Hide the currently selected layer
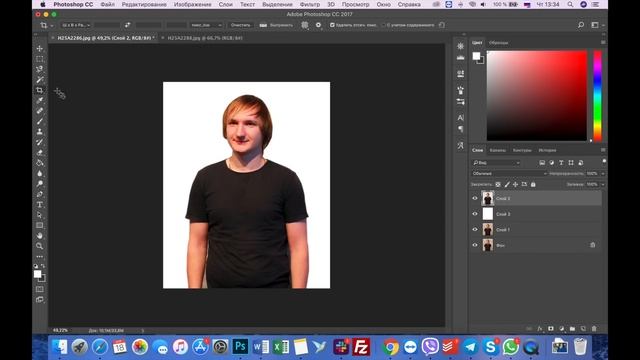Image resolution: width=640 pixels, height=360 pixels. click(x=475, y=198)
